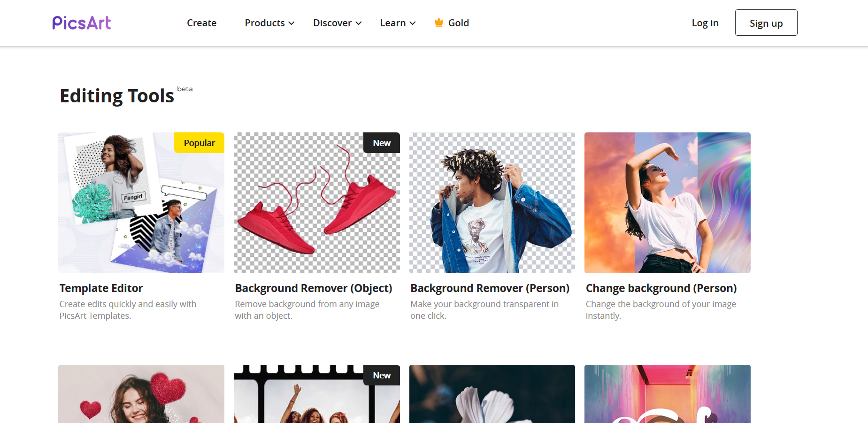This screenshot has width=868, height=423.
Task: Open the woman with glitter hearts thumbnail
Action: click(x=141, y=394)
